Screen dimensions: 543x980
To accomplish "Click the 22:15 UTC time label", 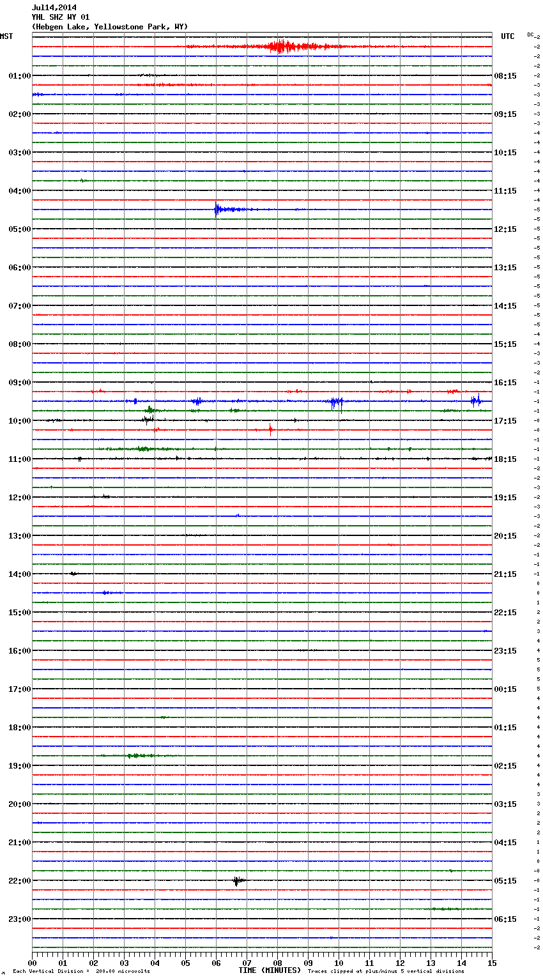I will [x=505, y=613].
